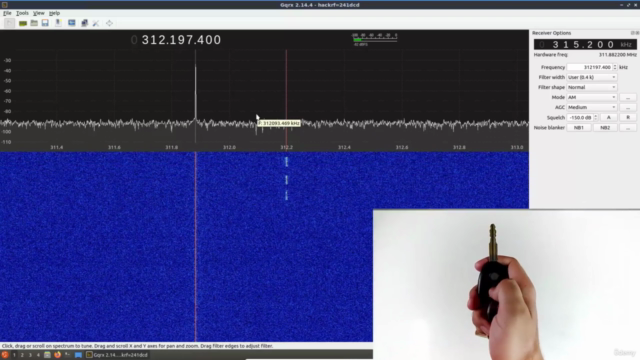The height and width of the screenshot is (360, 640).
Task: Click the Squelch auto 'A' button
Action: point(609,118)
